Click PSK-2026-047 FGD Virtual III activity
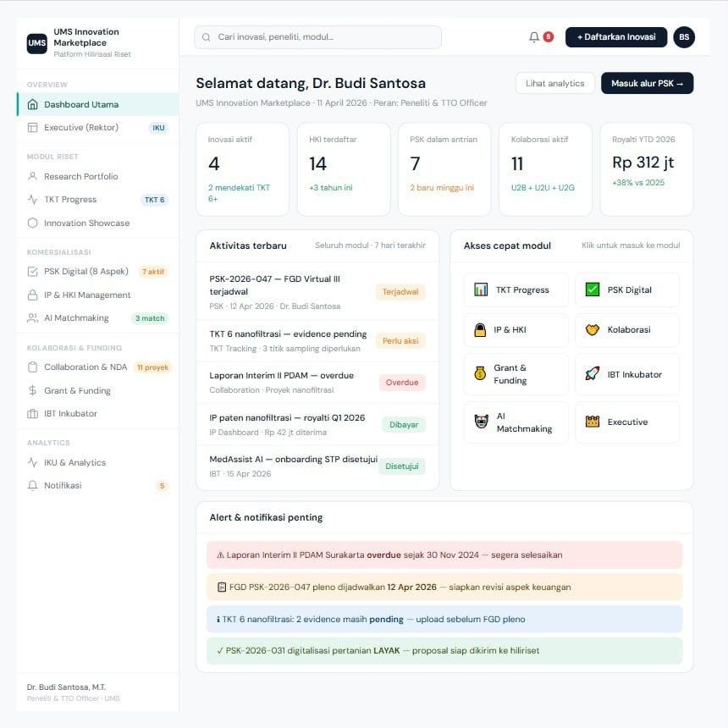 pyautogui.click(x=317, y=292)
